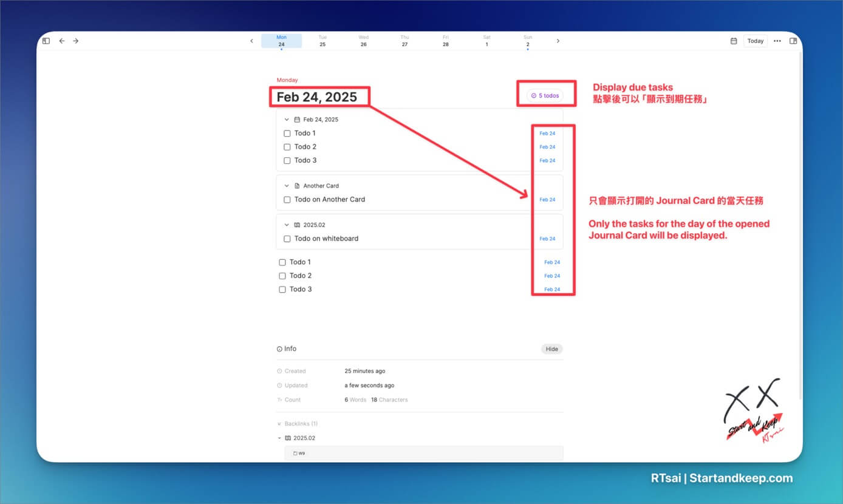
Task: Click the Today button
Action: pyautogui.click(x=755, y=41)
